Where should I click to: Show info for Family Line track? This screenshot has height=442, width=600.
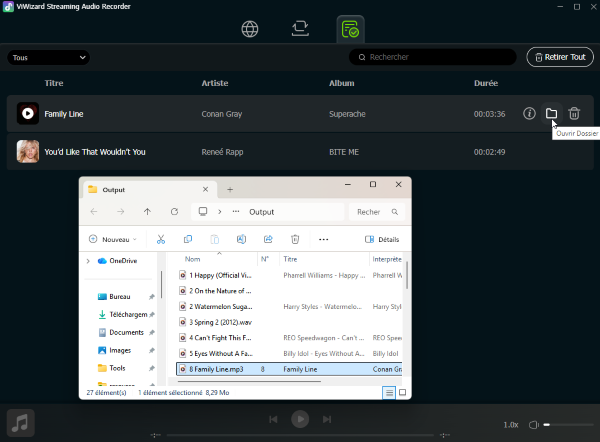coord(530,114)
